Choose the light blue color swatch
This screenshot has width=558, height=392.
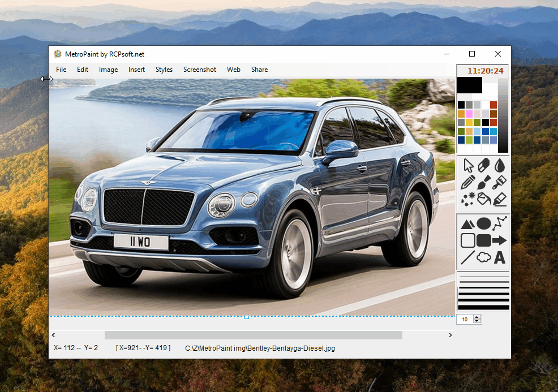(477, 131)
